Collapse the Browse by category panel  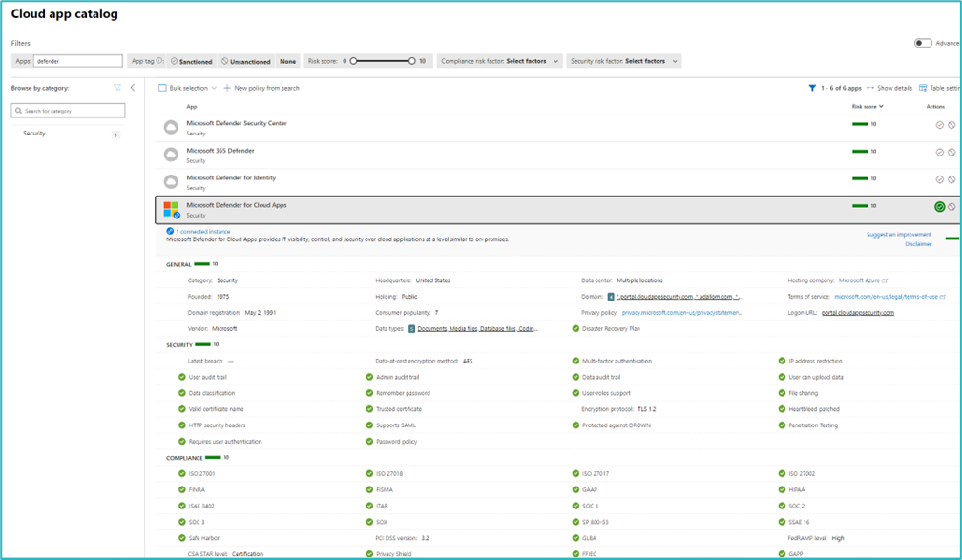[x=133, y=88]
